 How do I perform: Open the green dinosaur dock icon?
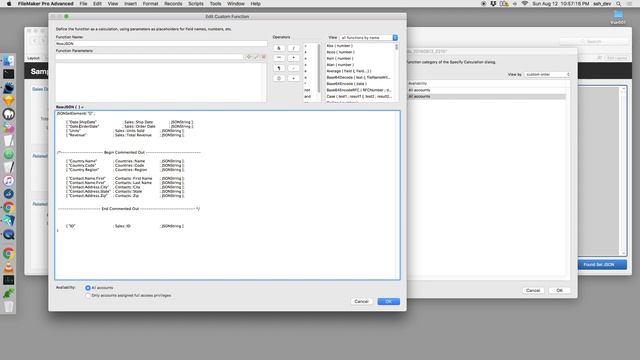[9, 293]
